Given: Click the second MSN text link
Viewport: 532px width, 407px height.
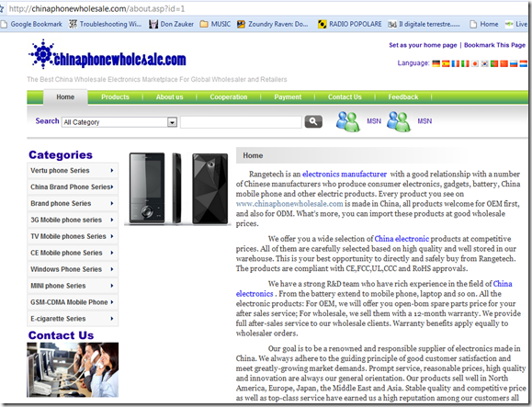Looking at the screenshot, I should [x=424, y=121].
